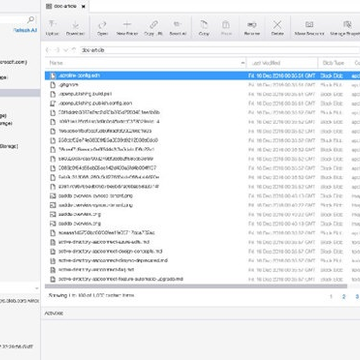
Task: Click the horizontal scrollbar under file list
Action: coord(196,286)
